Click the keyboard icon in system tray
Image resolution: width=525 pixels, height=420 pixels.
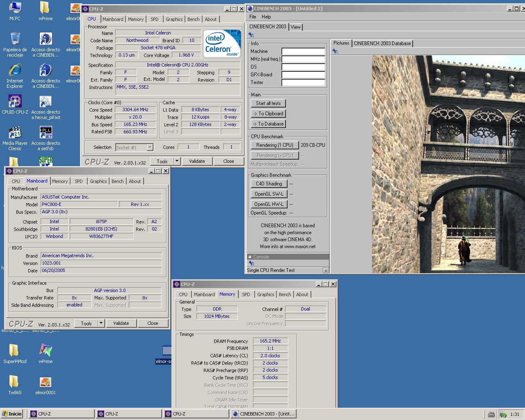click(x=491, y=414)
